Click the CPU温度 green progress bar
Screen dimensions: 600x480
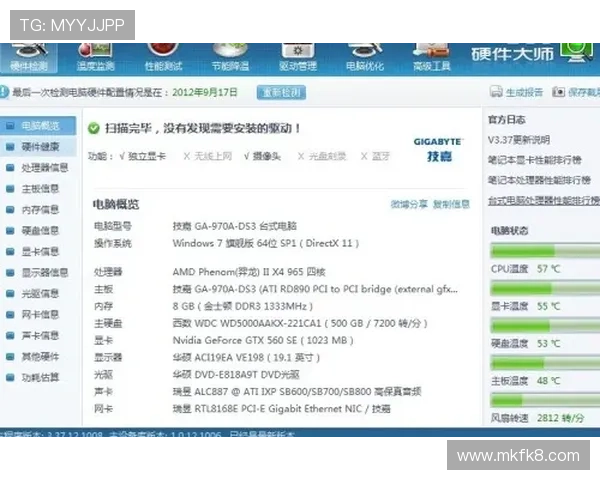point(545,251)
